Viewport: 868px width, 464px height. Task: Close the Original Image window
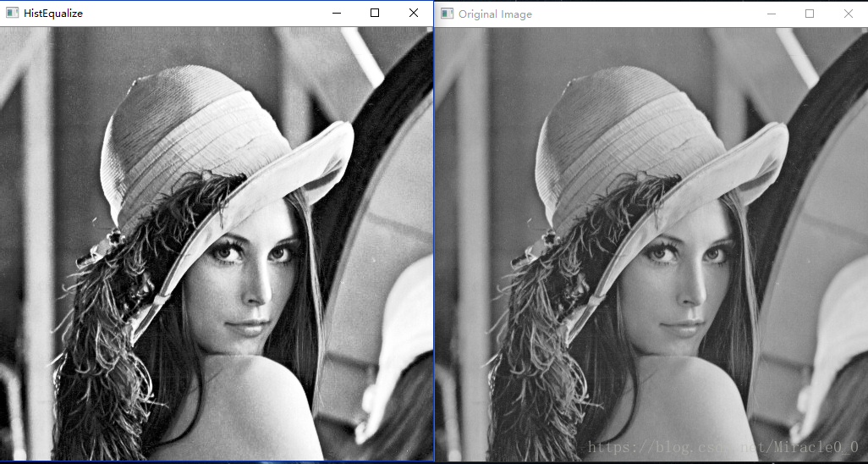click(x=849, y=14)
